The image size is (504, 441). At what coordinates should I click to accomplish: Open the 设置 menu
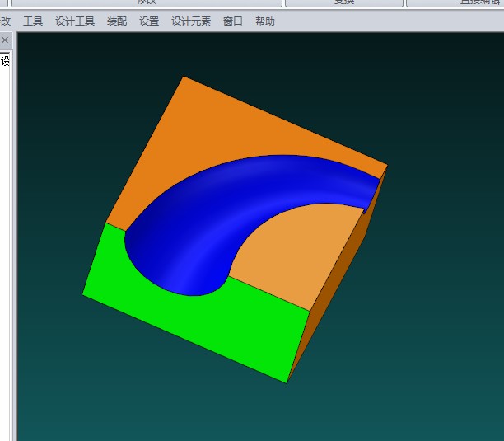149,21
